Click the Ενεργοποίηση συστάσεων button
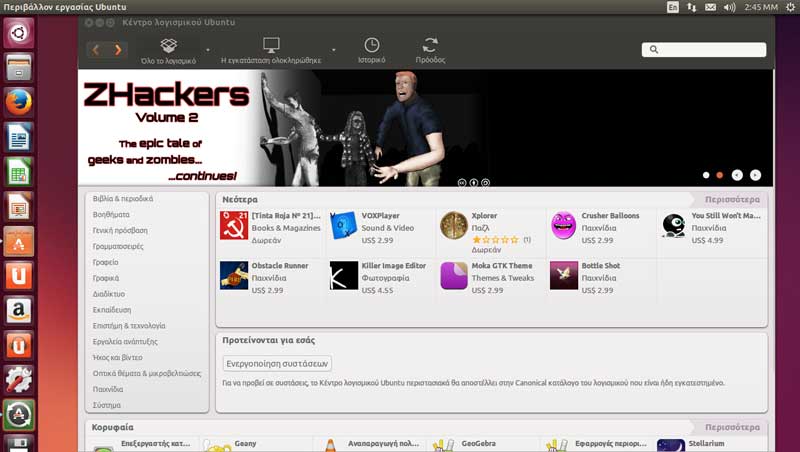Viewport: 800px width, 452px height. click(277, 363)
